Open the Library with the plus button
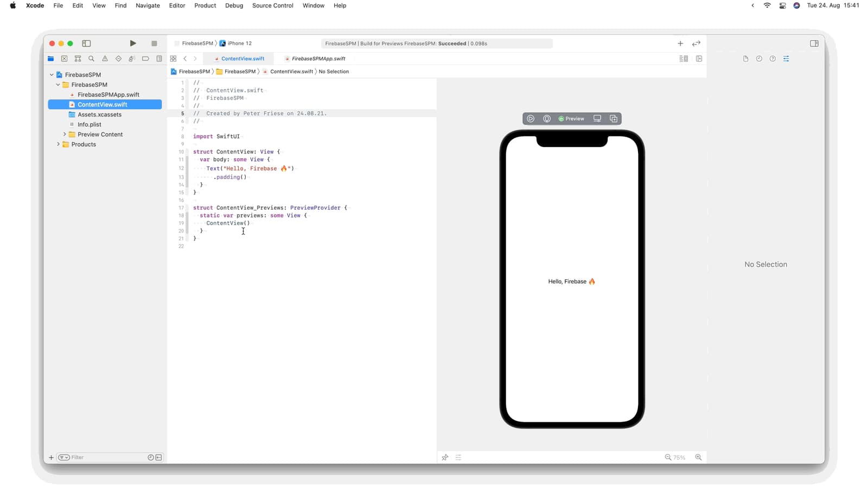Image resolution: width=868 pixels, height=488 pixels. click(x=680, y=43)
